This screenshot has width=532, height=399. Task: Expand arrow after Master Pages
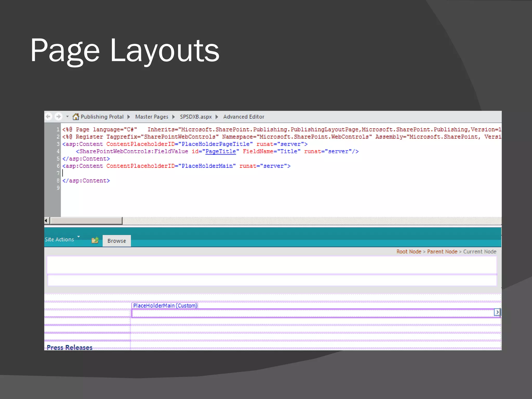174,117
